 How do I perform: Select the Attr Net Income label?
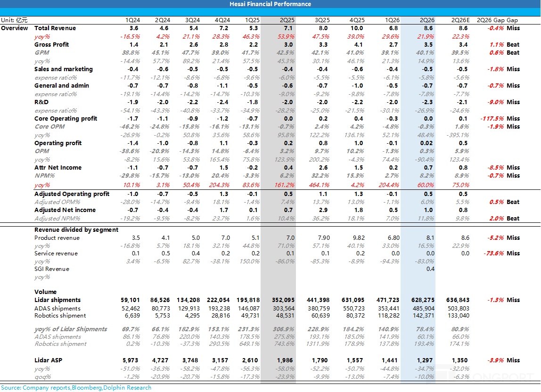pos(58,168)
